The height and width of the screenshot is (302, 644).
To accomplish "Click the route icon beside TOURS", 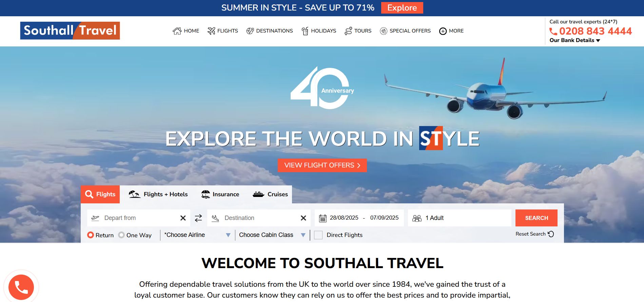I will pyautogui.click(x=348, y=31).
